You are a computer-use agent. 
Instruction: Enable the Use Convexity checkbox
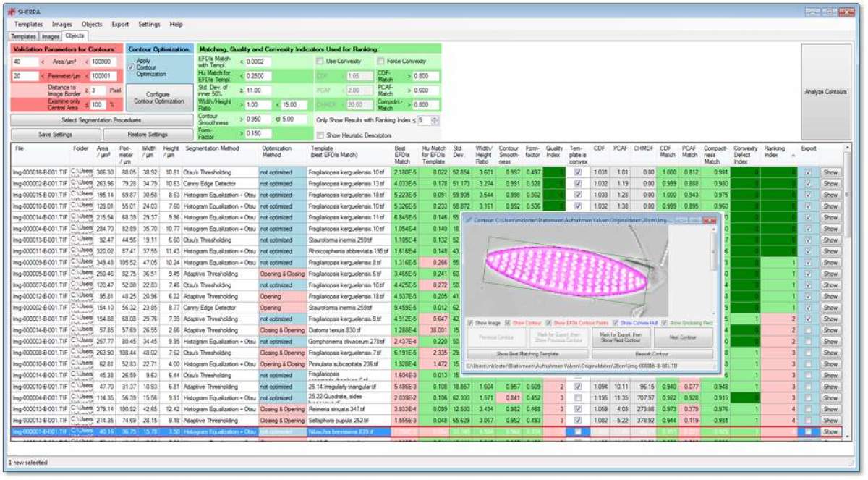click(320, 62)
